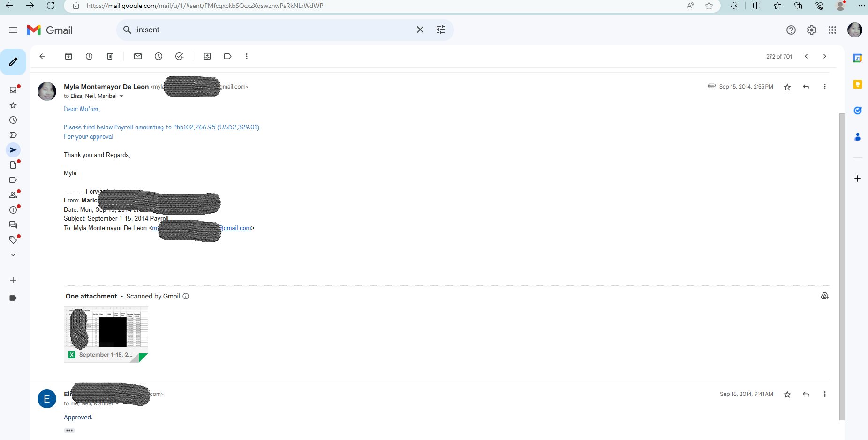The height and width of the screenshot is (440, 868).
Task: Delete this conversation with the trash icon
Action: [x=110, y=56]
